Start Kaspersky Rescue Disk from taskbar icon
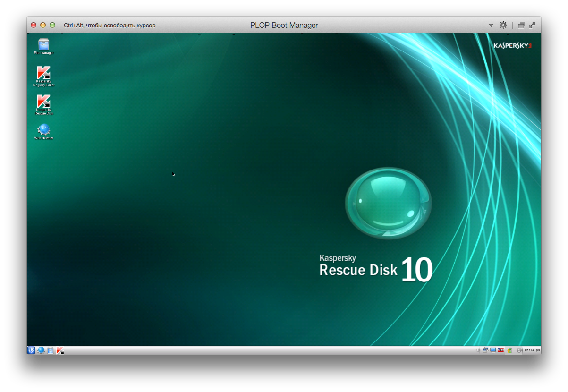Image resolution: width=568 pixels, height=392 pixels. [x=60, y=350]
